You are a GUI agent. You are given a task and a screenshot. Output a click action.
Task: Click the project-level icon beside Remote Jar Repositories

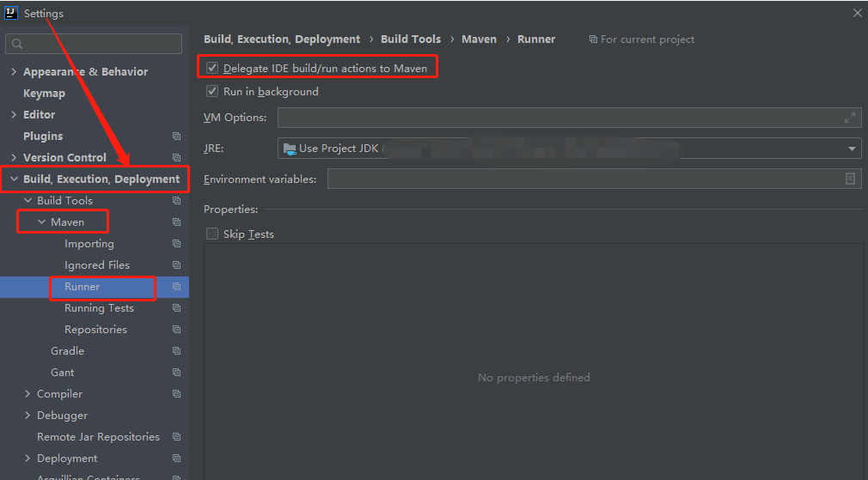click(176, 437)
